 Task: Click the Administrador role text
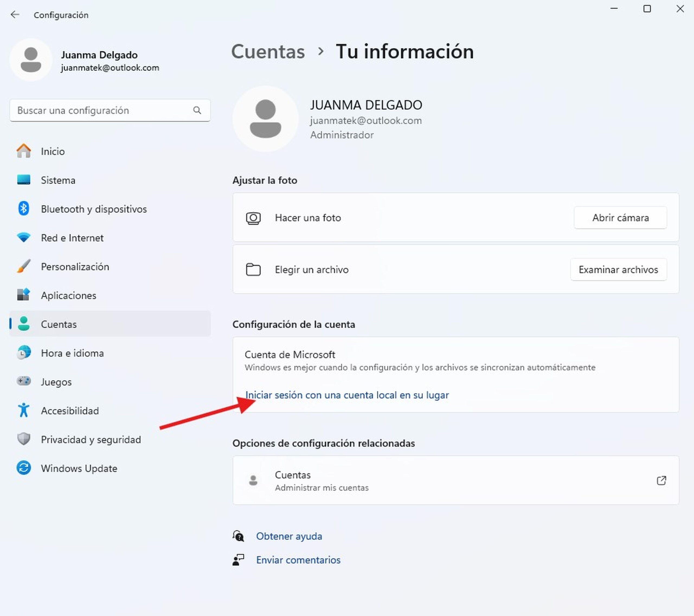pos(342,135)
